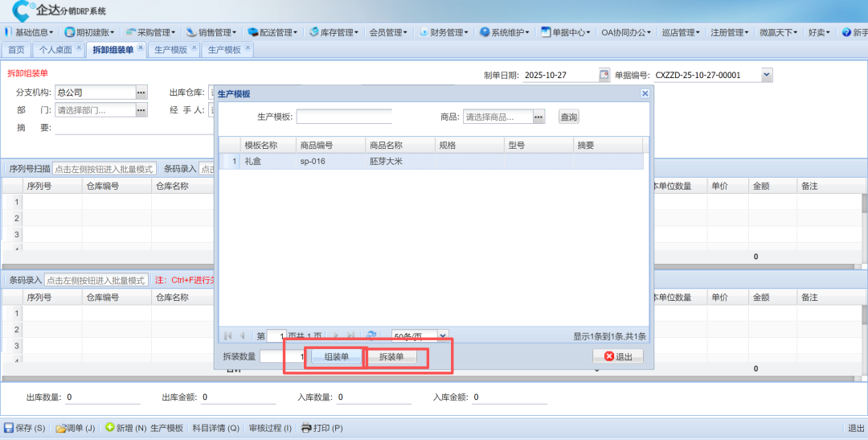
Task: Open the 商品 ellipsis picker in dialog
Action: tap(539, 117)
